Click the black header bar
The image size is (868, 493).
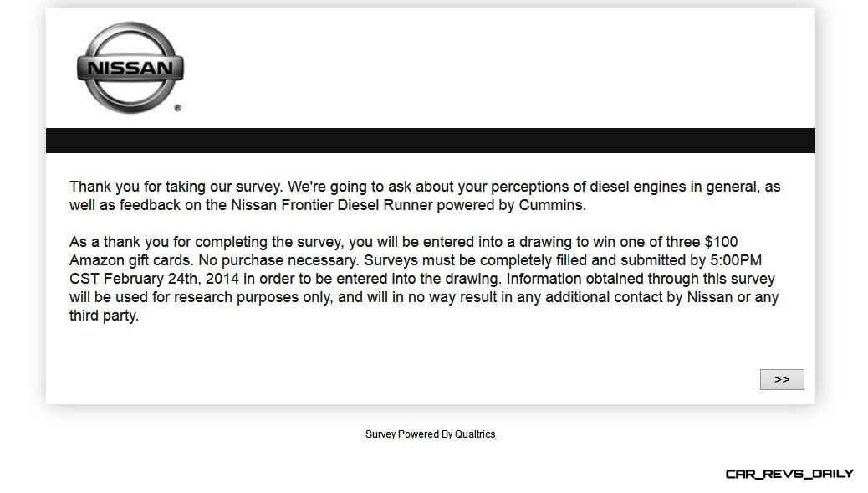(430, 141)
